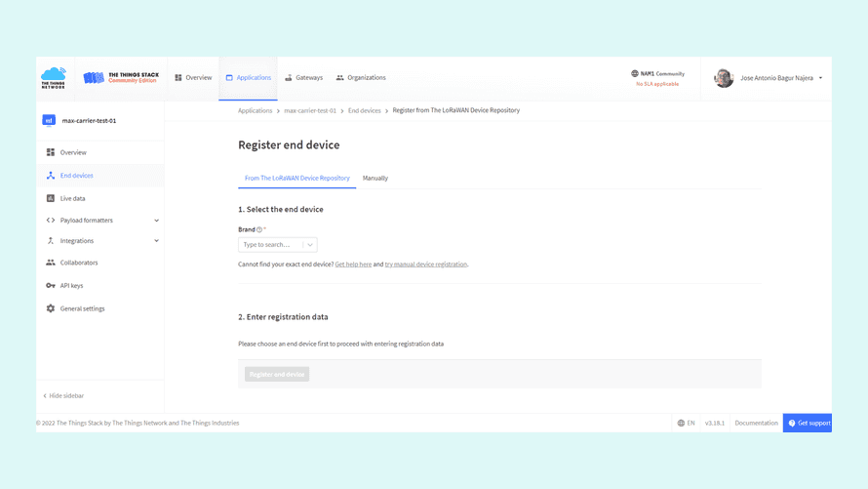Click the user profile avatar picture
Screen dimensions: 868x489
tap(724, 78)
